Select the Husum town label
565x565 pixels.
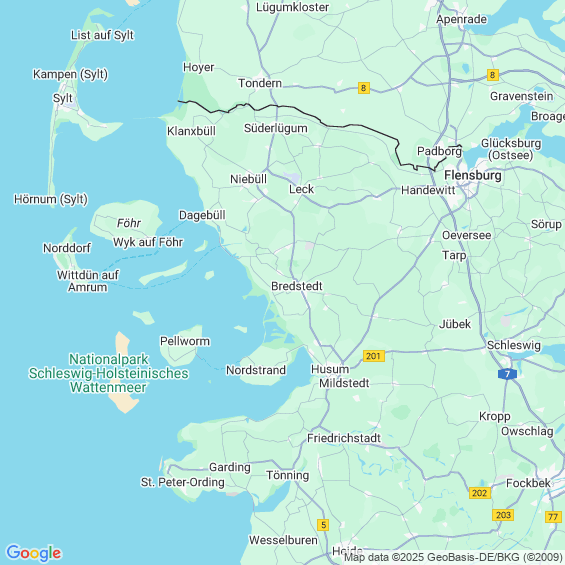(x=330, y=369)
